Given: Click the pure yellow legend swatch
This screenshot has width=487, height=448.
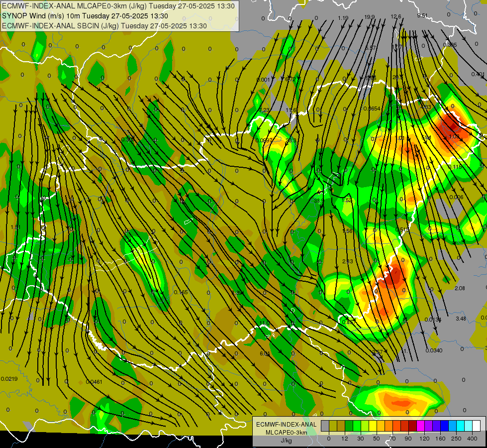Looking at the screenshot, I should 373,426.
